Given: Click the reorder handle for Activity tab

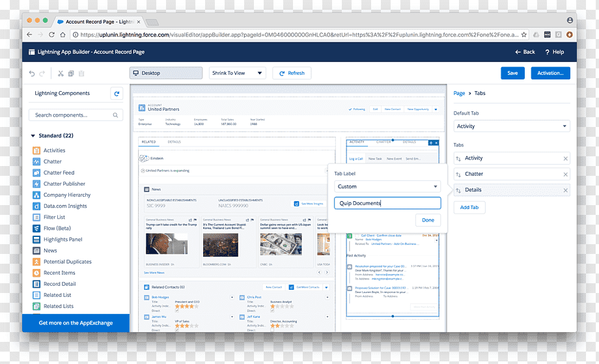Looking at the screenshot, I should click(458, 158).
